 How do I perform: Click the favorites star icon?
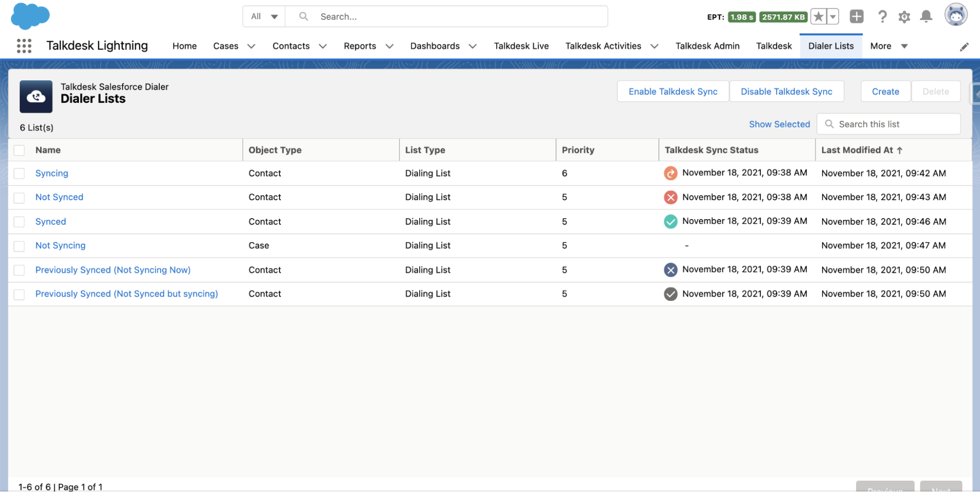818,17
